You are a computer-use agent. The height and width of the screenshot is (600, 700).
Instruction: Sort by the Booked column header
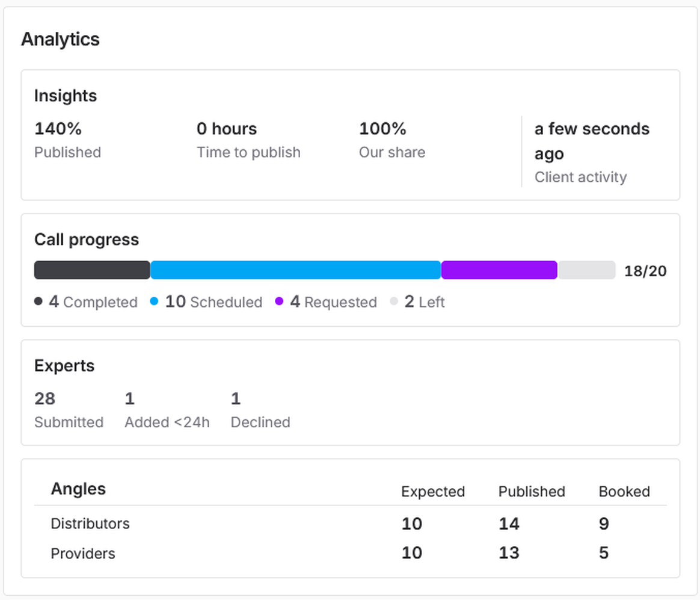tap(624, 492)
